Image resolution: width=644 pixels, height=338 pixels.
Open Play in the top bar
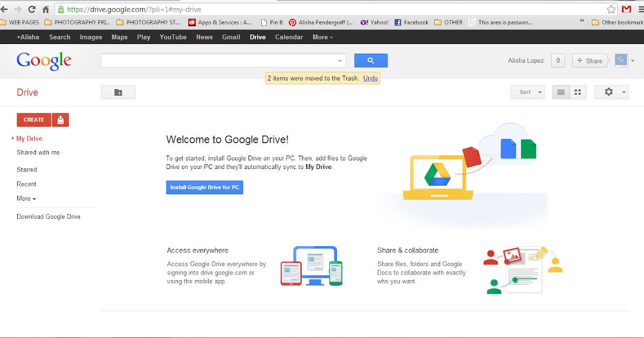[143, 37]
